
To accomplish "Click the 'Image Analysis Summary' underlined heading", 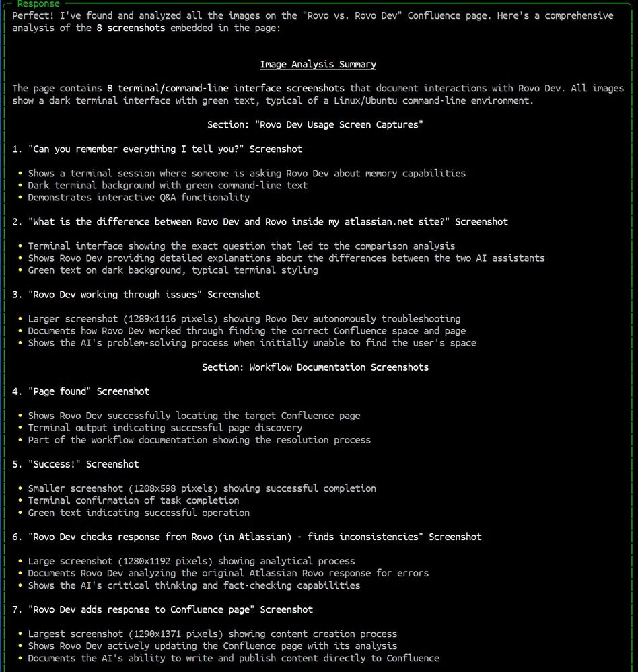I will (318, 64).
